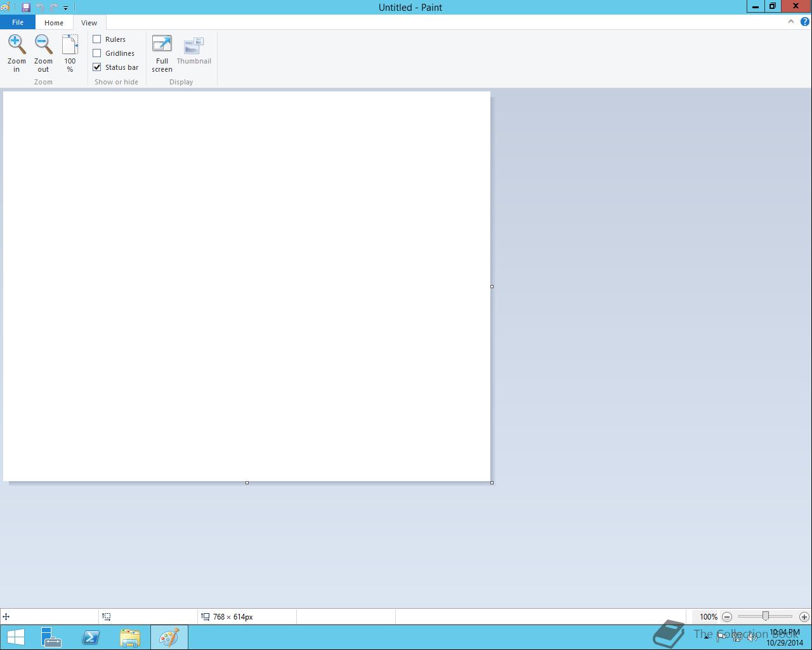Open the File menu
The width and height of the screenshot is (812, 650).
click(x=18, y=22)
